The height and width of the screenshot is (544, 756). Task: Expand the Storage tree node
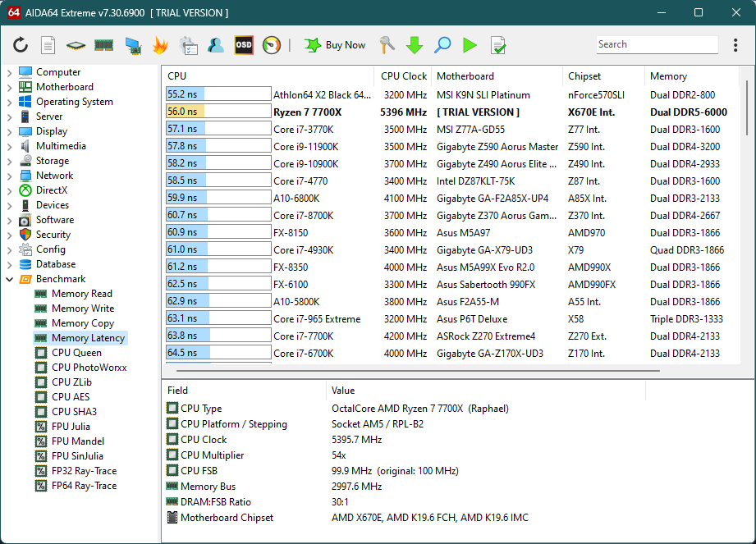click(x=10, y=161)
